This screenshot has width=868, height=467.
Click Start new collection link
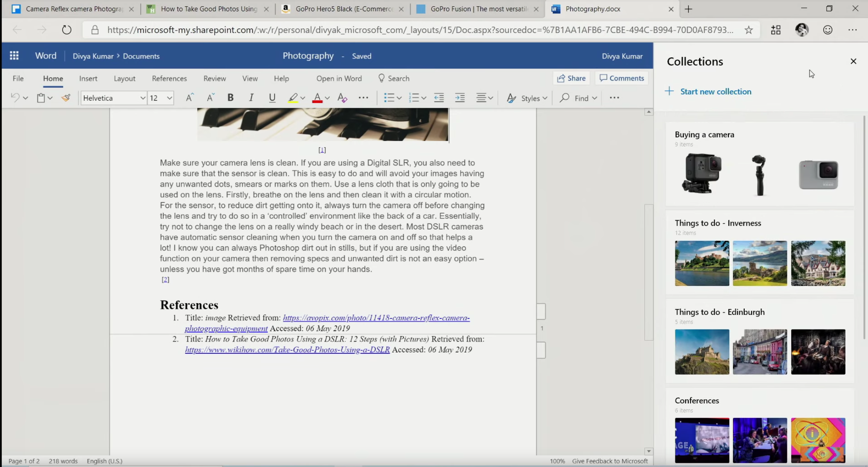715,92
